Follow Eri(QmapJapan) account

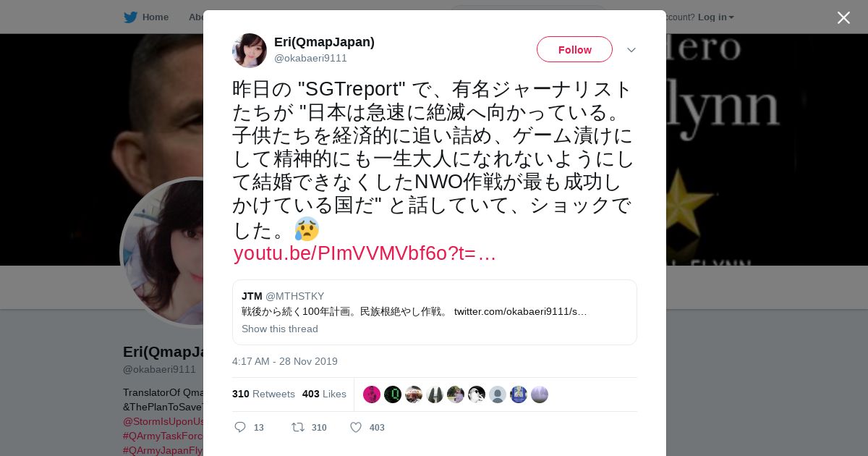coord(574,49)
